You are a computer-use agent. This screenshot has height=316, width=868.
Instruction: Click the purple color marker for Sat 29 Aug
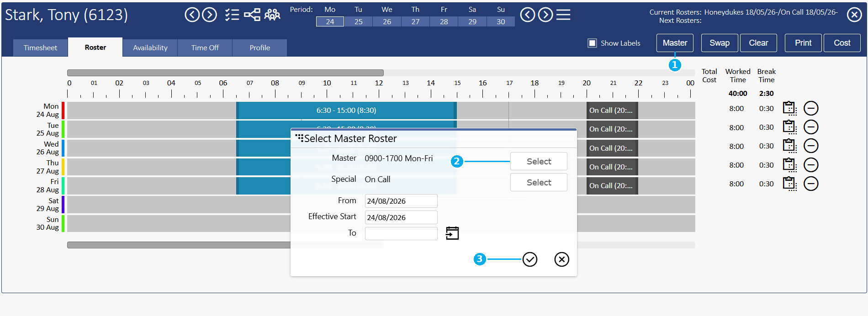click(63, 205)
